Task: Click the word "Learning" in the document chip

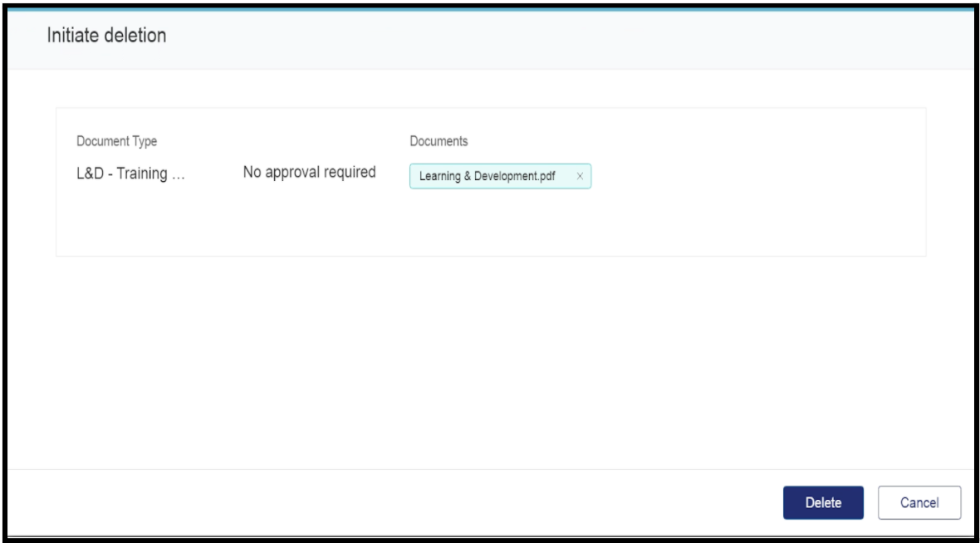Action: click(x=440, y=176)
